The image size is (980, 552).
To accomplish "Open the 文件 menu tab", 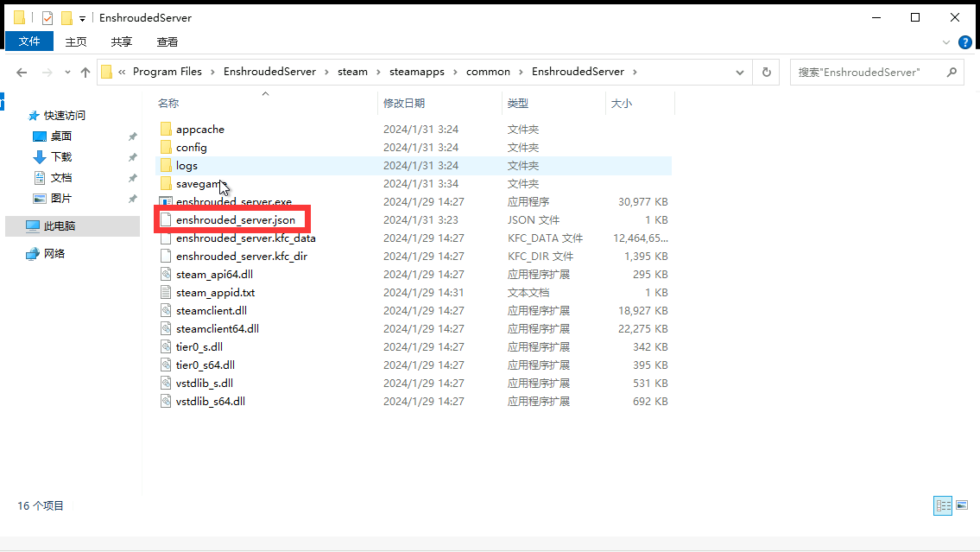I will pos(29,41).
